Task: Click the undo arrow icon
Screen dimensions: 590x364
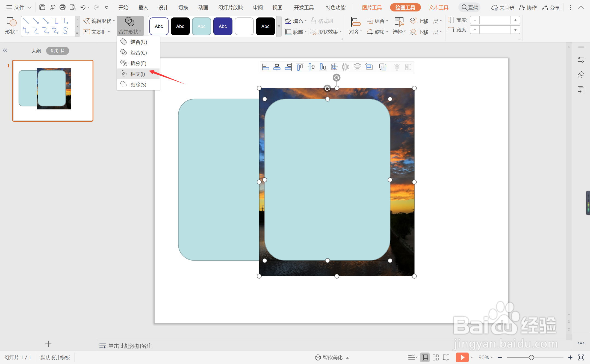Action: pos(83,7)
